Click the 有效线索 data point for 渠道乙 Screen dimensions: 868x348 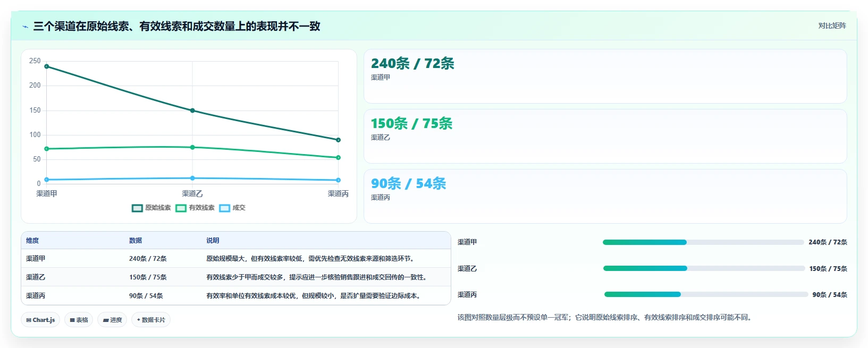pyautogui.click(x=192, y=147)
